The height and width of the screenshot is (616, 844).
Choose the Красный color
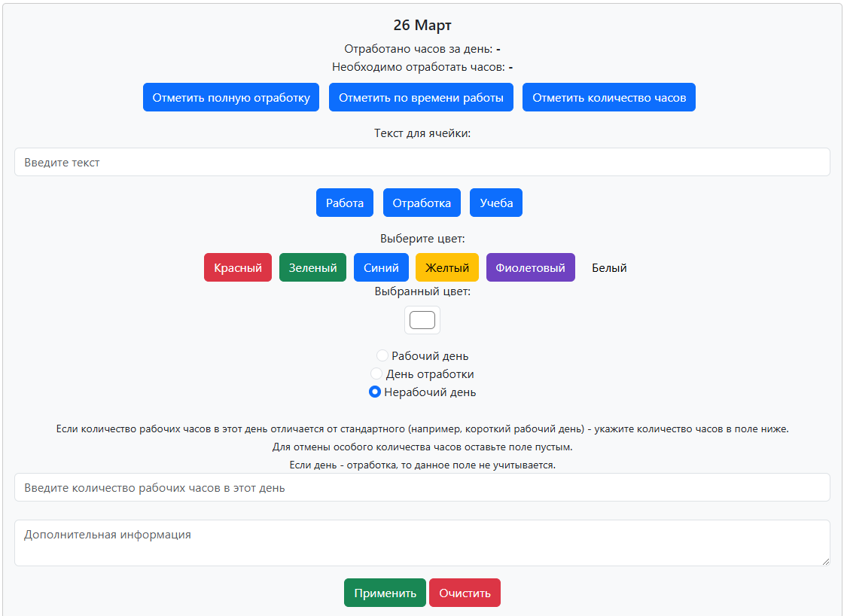click(238, 268)
